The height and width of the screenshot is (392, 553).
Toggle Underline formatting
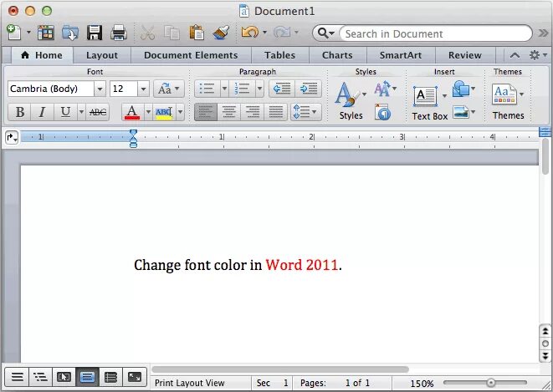pyautogui.click(x=65, y=112)
